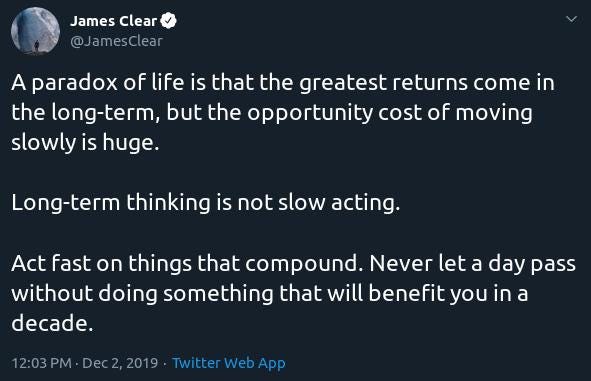This screenshot has height=381, width=591.
Task: Open James Clear's profile avatar
Action: pyautogui.click(x=35, y=31)
